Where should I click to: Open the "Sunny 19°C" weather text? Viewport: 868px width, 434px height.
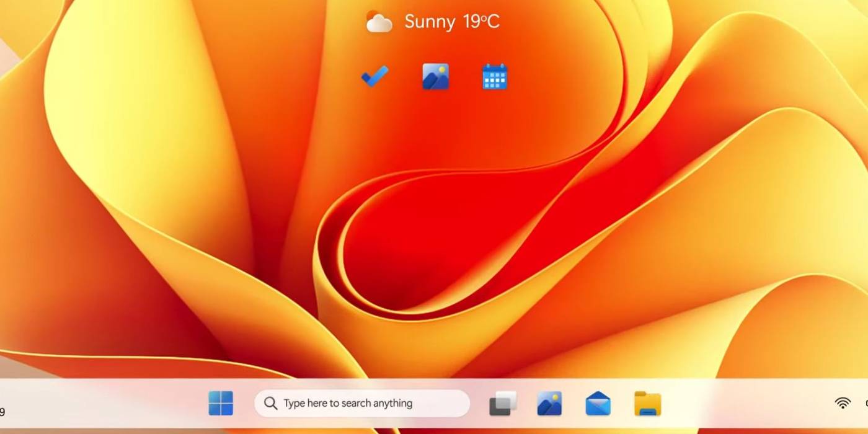[x=452, y=22]
